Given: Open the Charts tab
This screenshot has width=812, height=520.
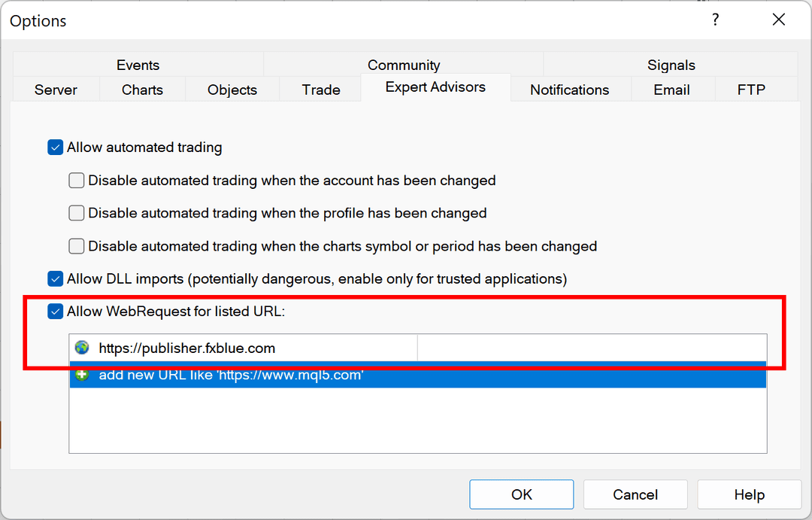Looking at the screenshot, I should click(141, 89).
